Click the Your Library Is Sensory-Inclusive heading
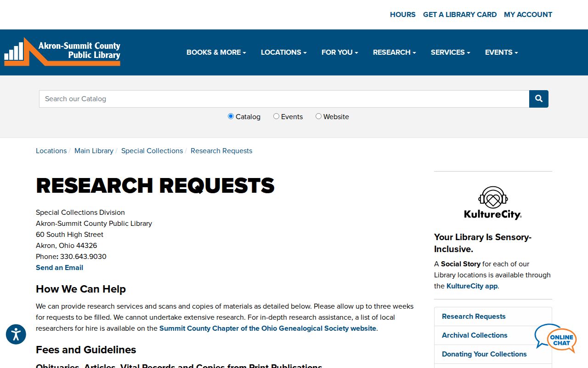The image size is (588, 368). (x=483, y=243)
